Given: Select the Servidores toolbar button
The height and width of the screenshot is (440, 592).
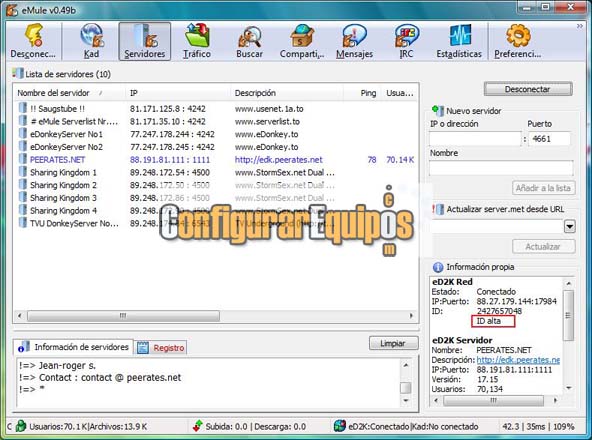Looking at the screenshot, I should tap(145, 41).
